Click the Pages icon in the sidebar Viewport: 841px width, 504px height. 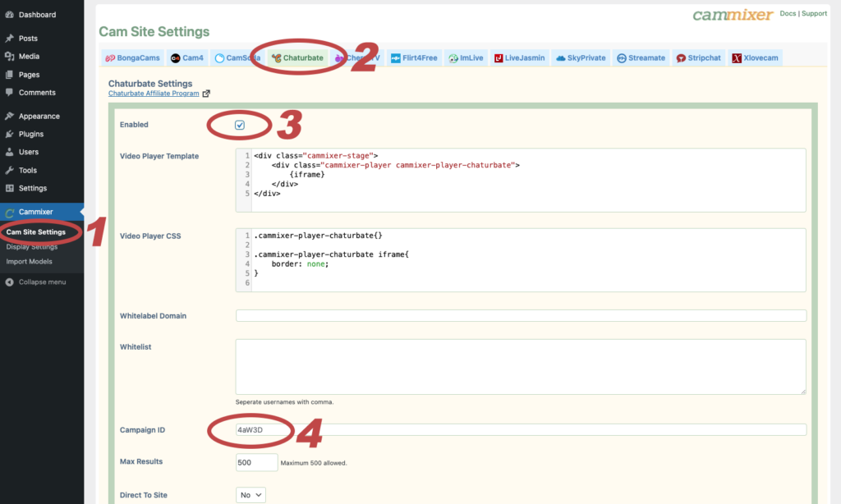(x=9, y=75)
